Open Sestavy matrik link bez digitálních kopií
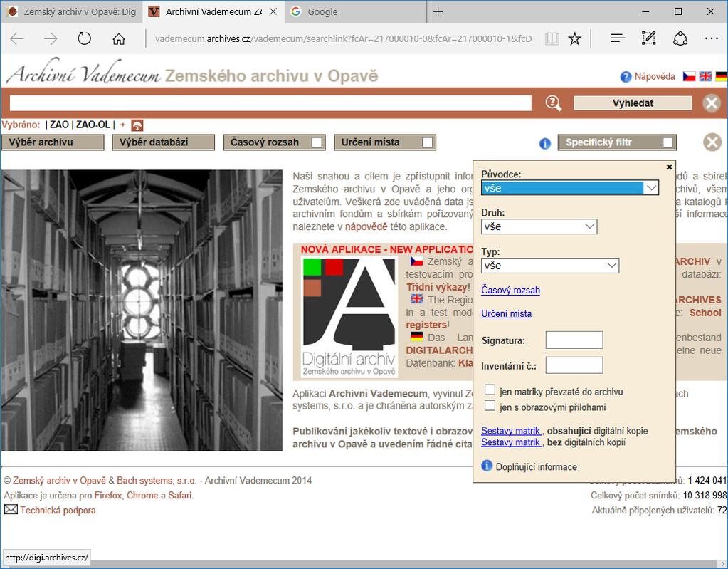 click(511, 442)
